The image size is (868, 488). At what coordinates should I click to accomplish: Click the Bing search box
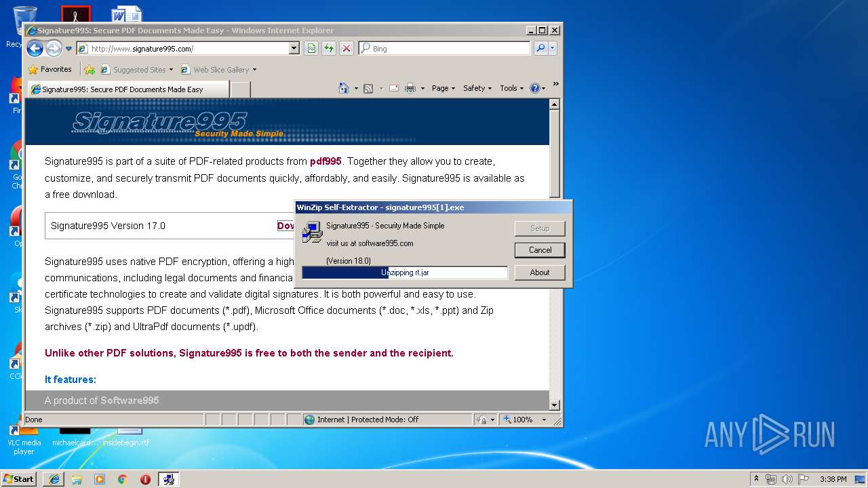click(444, 49)
